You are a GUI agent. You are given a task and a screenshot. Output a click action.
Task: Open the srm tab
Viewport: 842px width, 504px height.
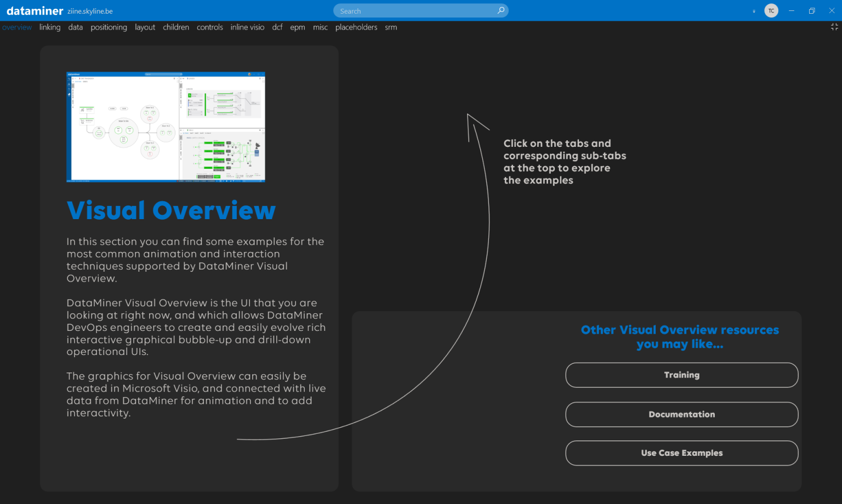tap(391, 27)
